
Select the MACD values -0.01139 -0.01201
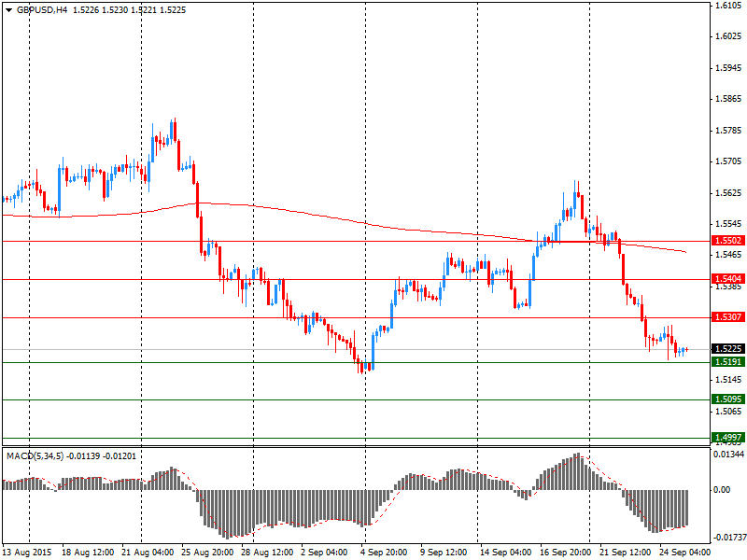click(102, 456)
